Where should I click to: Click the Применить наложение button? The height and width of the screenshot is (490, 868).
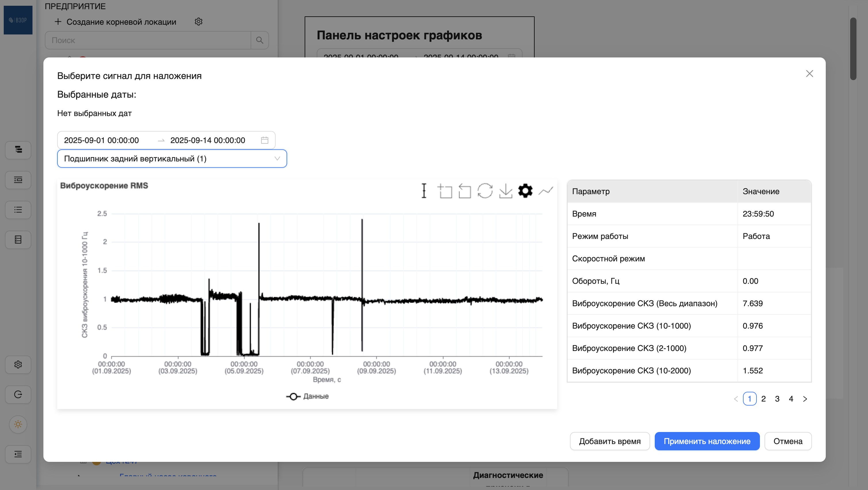pos(706,441)
